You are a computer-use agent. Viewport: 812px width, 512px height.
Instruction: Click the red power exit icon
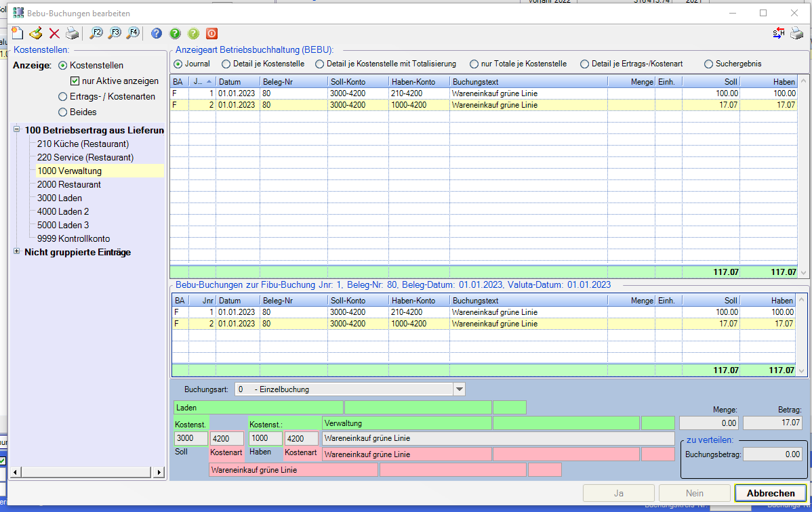tap(211, 33)
